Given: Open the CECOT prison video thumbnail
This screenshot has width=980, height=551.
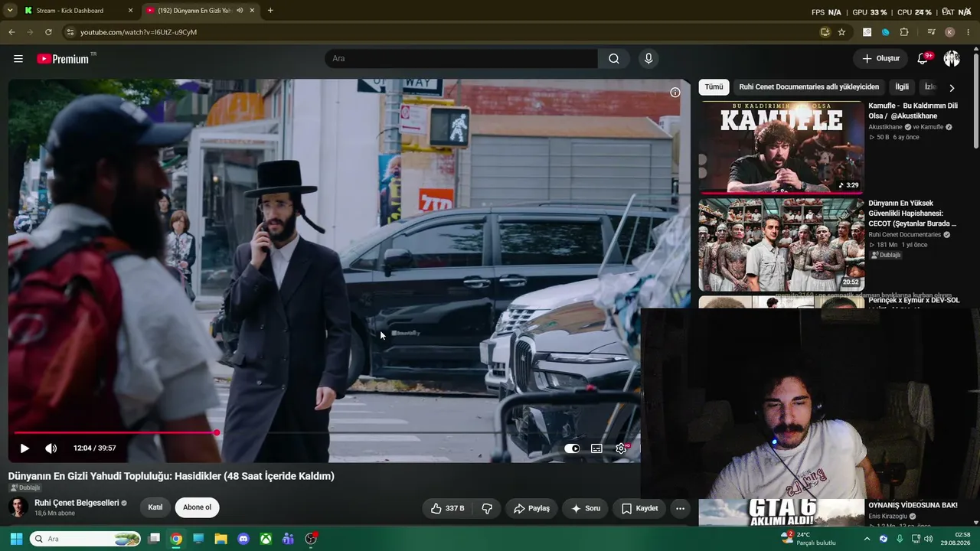Looking at the screenshot, I should pyautogui.click(x=782, y=246).
